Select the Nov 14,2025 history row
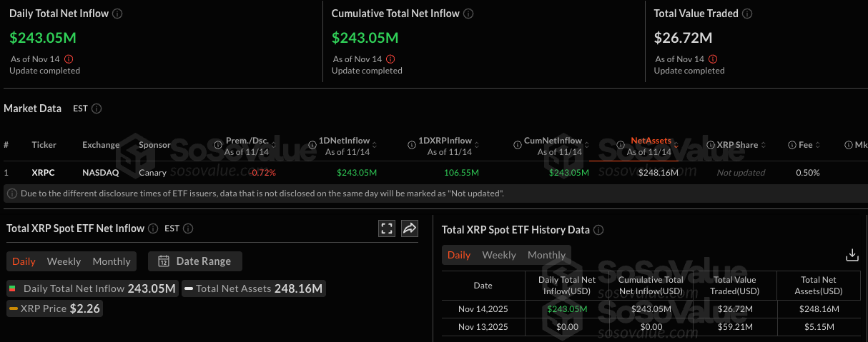 [x=483, y=308]
